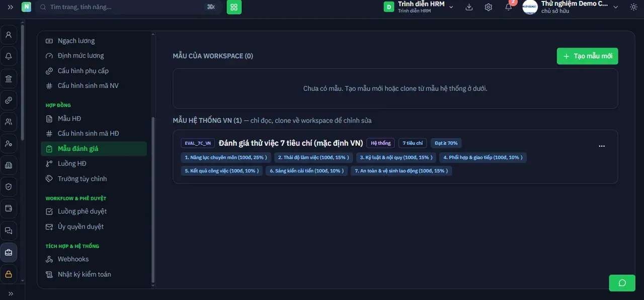644x300 pixels.
Task: Open the shield icon in the left rail
Action: pyautogui.click(x=9, y=187)
